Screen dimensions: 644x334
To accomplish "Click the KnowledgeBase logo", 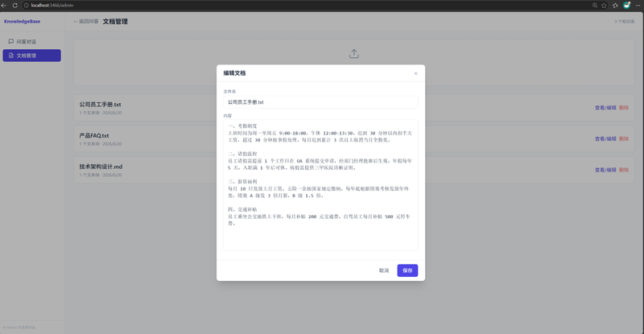I will [x=23, y=22].
